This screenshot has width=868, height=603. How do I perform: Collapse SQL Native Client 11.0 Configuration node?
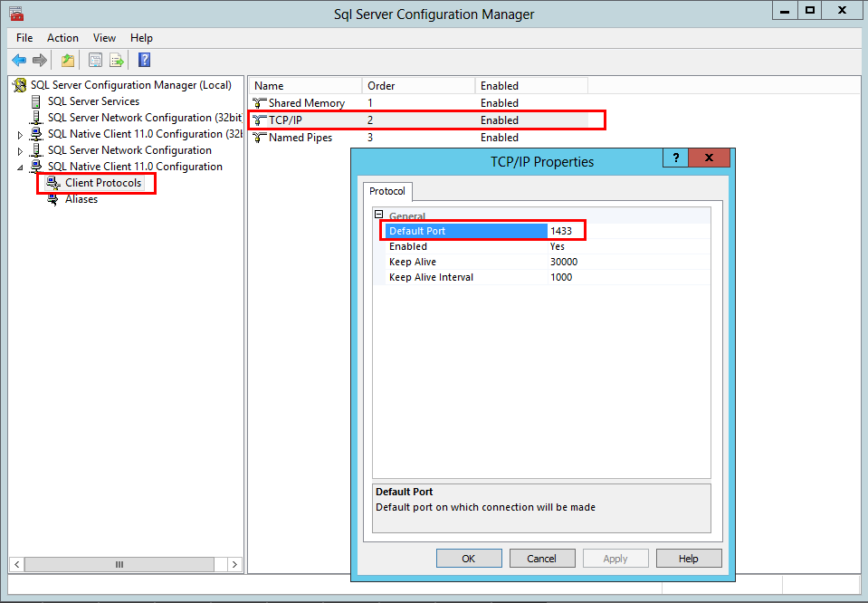(x=21, y=167)
